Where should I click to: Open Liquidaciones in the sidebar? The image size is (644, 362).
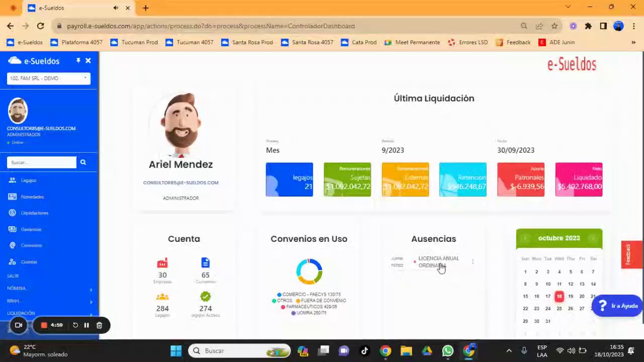click(34, 213)
